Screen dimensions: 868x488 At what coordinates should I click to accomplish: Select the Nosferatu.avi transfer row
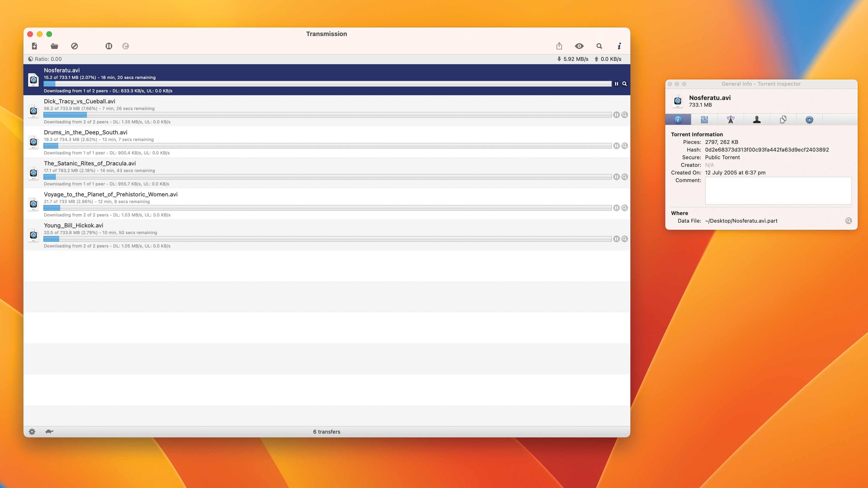[x=326, y=80]
